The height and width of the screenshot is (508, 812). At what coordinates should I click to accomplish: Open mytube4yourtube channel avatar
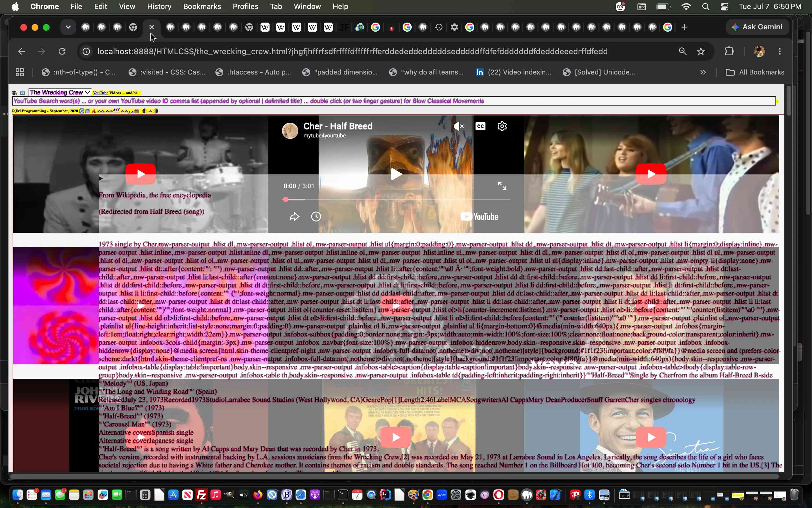290,131
